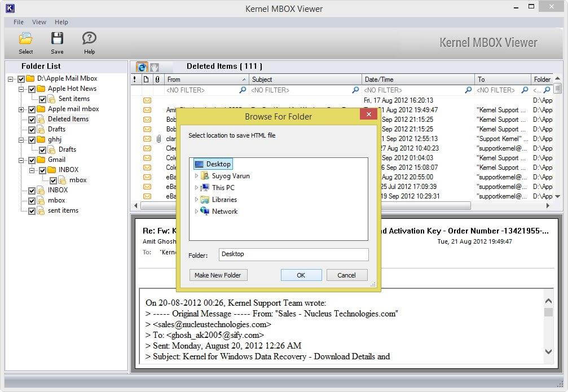Viewport: 568px width, 392px height.
Task: Click the message body scroll-down arrow
Action: pyautogui.click(x=548, y=351)
